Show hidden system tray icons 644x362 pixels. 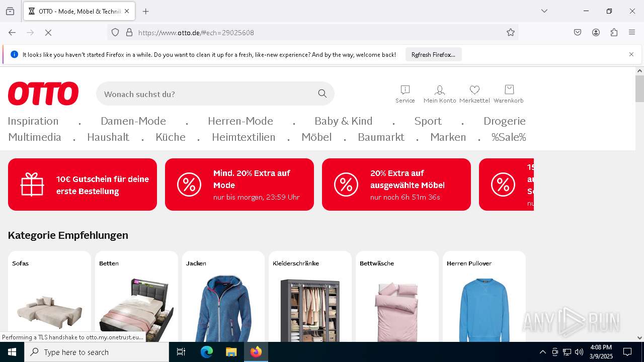click(x=542, y=352)
